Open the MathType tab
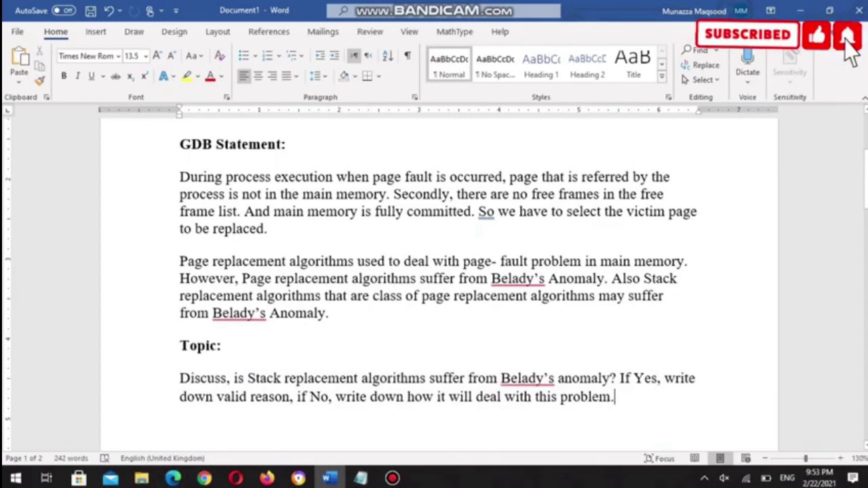Viewport: 868px width, 488px height. pos(454,32)
